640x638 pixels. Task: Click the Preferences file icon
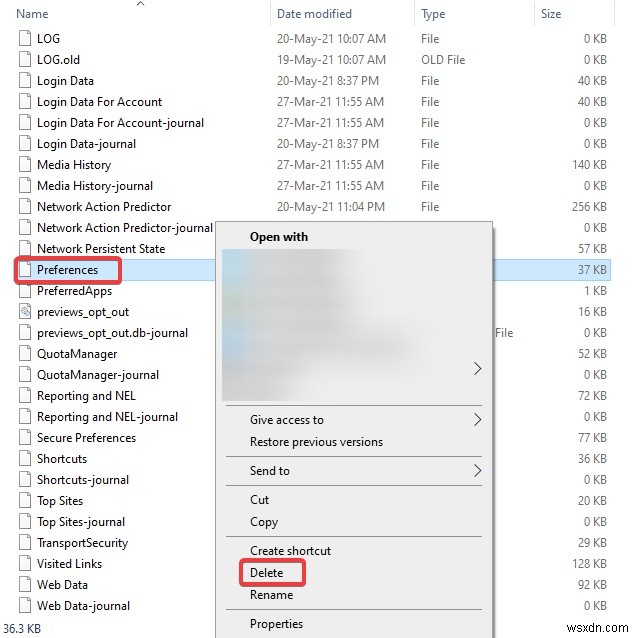[25, 270]
